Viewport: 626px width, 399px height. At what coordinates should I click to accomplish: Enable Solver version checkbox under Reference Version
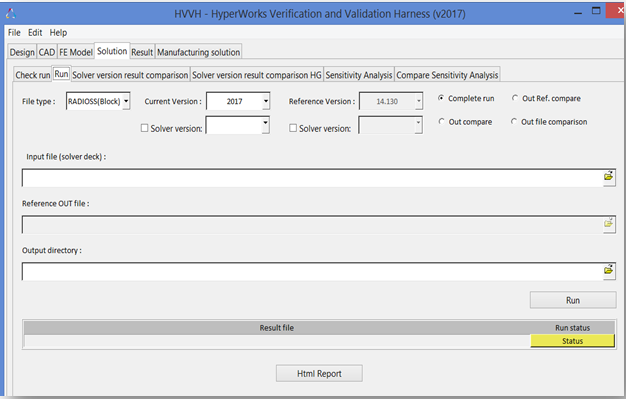coord(293,128)
